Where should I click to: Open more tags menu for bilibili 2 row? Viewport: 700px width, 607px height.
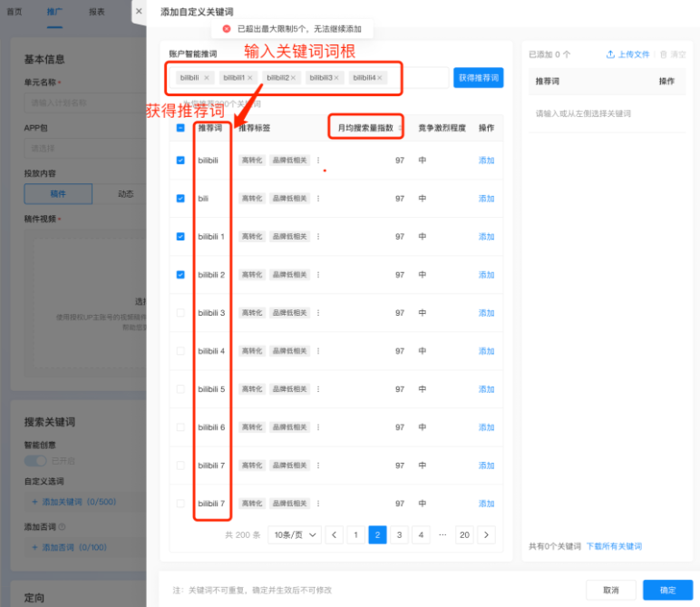point(318,274)
